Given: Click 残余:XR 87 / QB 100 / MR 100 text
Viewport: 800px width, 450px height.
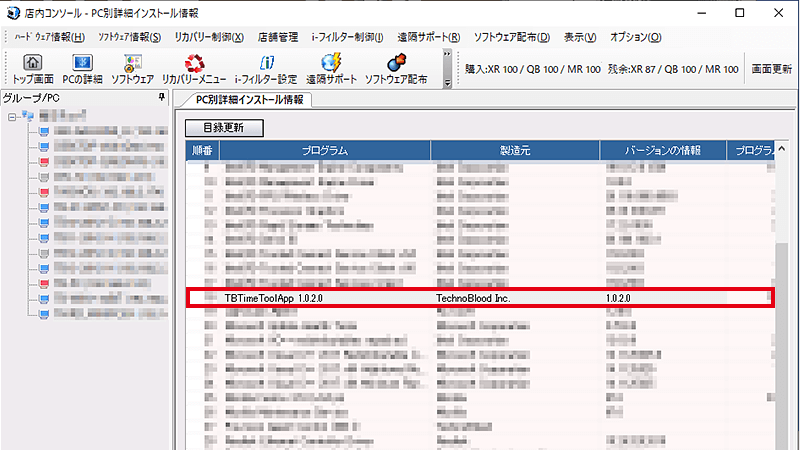Looking at the screenshot, I should click(673, 69).
